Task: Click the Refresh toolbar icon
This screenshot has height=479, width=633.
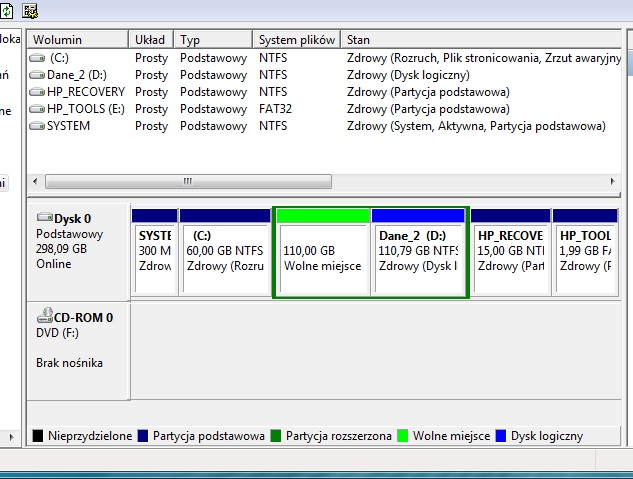Action: tap(6, 11)
